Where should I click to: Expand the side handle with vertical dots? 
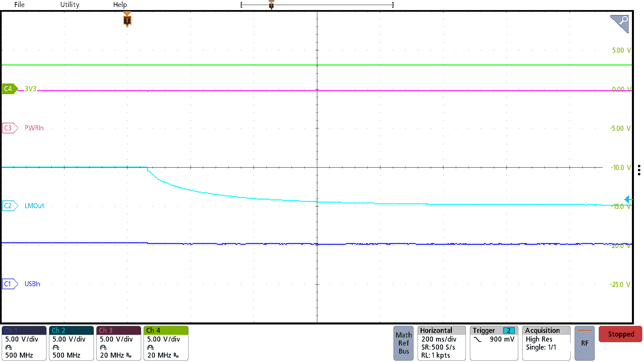(x=639, y=170)
